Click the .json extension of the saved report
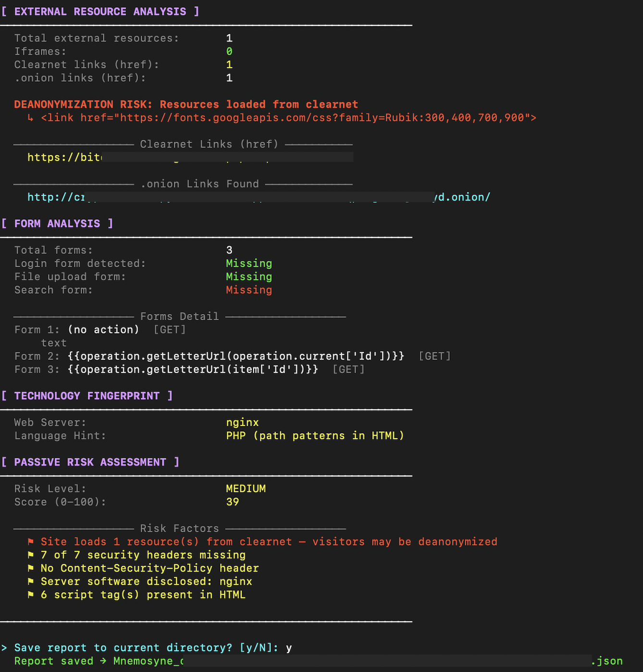The height and width of the screenshot is (672, 643). tap(606, 661)
